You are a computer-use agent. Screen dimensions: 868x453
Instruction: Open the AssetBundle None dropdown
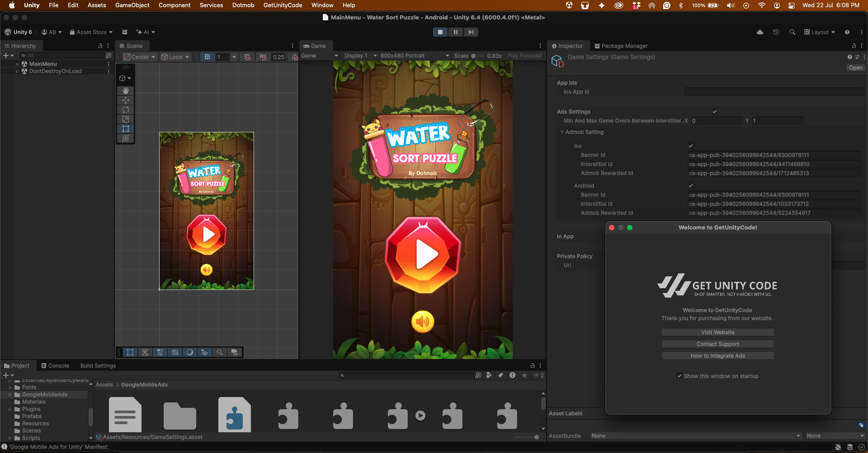coord(696,436)
